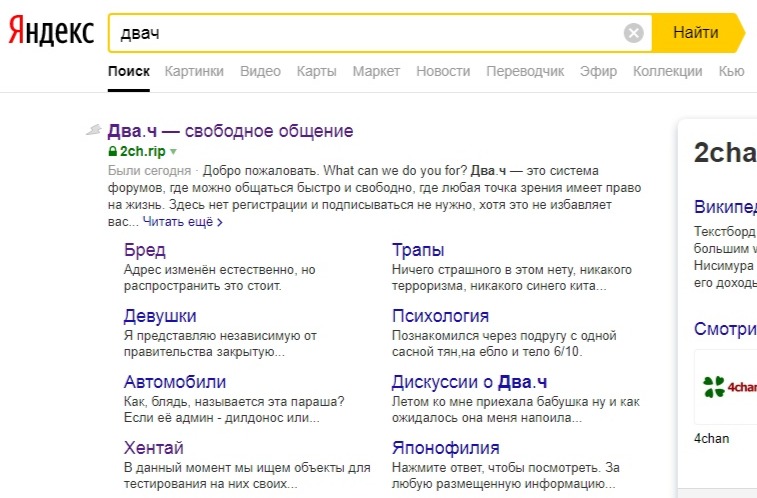This screenshot has height=498, width=757.
Task: Click the 'Добро пожаловать' snippet text
Action: coord(260,171)
